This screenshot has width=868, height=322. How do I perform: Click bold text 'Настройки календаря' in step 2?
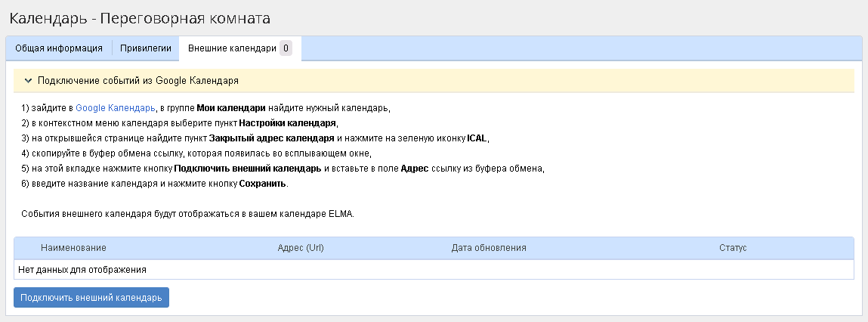(288, 123)
